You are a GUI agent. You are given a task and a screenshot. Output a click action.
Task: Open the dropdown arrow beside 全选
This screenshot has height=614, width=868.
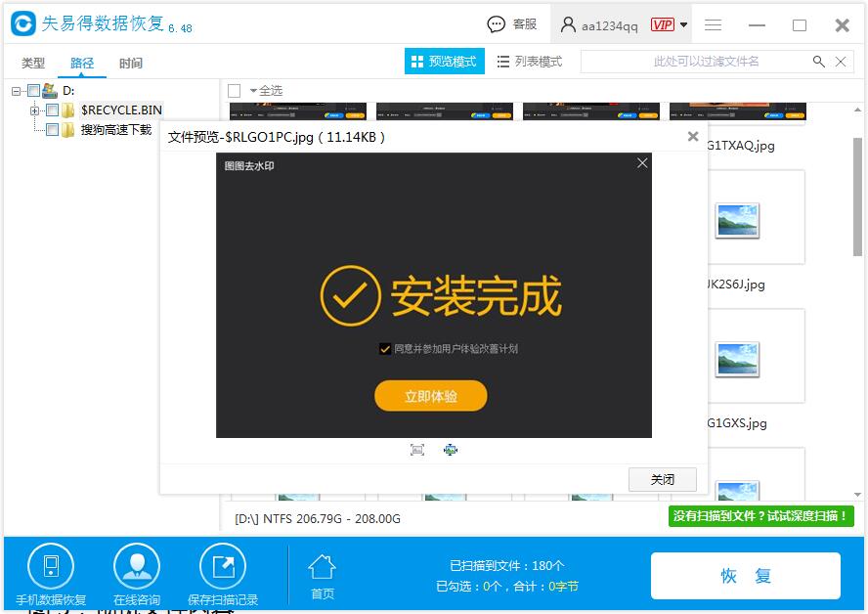point(253,90)
